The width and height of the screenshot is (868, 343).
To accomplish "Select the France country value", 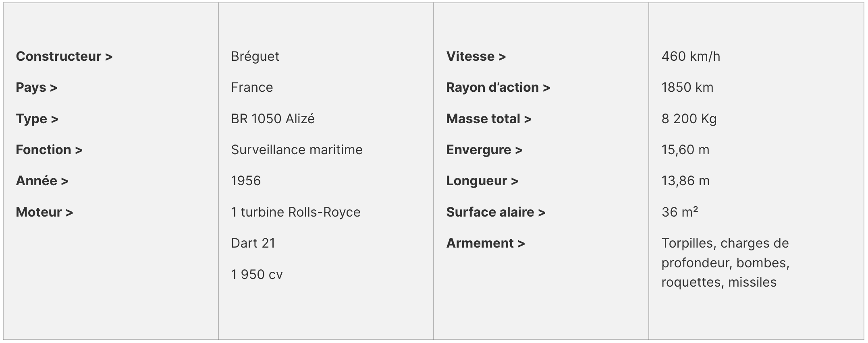I will coord(252,87).
